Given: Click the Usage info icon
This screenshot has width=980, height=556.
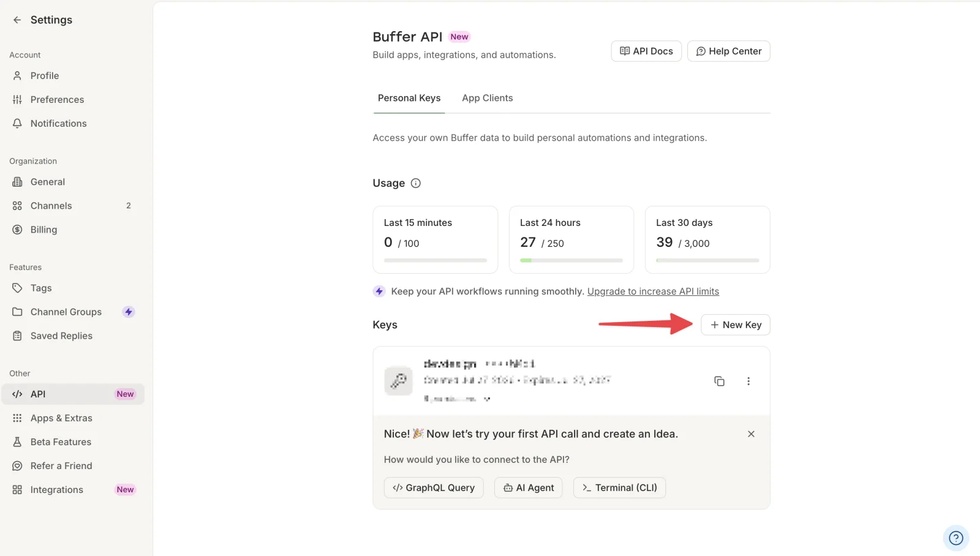Looking at the screenshot, I should pos(415,183).
